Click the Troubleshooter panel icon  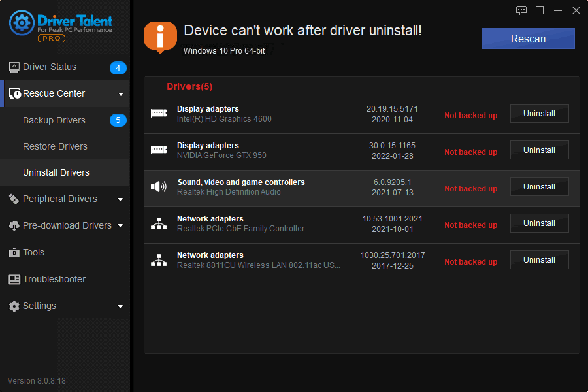point(14,280)
